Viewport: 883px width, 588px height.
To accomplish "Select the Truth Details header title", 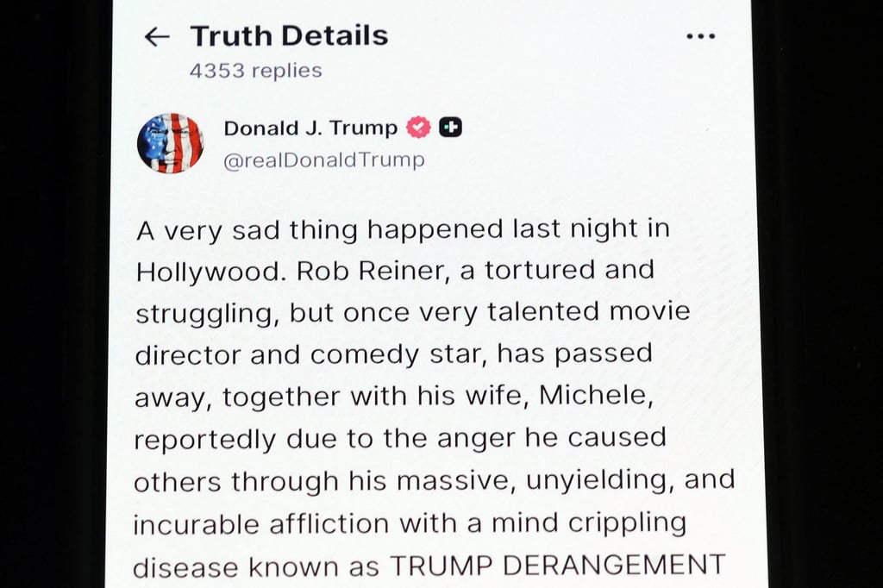I will point(288,35).
